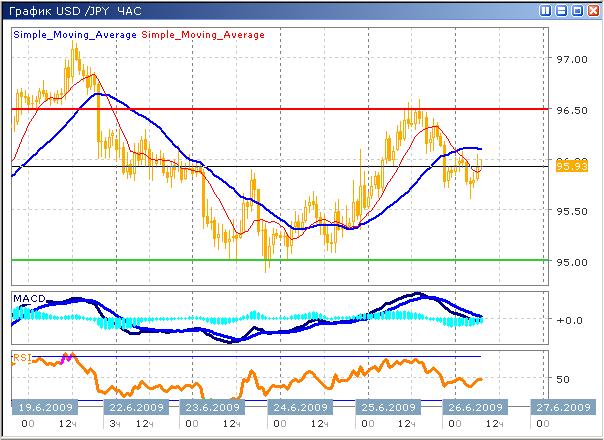The image size is (604, 440).
Task: Click the red Simple_Moving_Average legend label
Action: [x=203, y=35]
